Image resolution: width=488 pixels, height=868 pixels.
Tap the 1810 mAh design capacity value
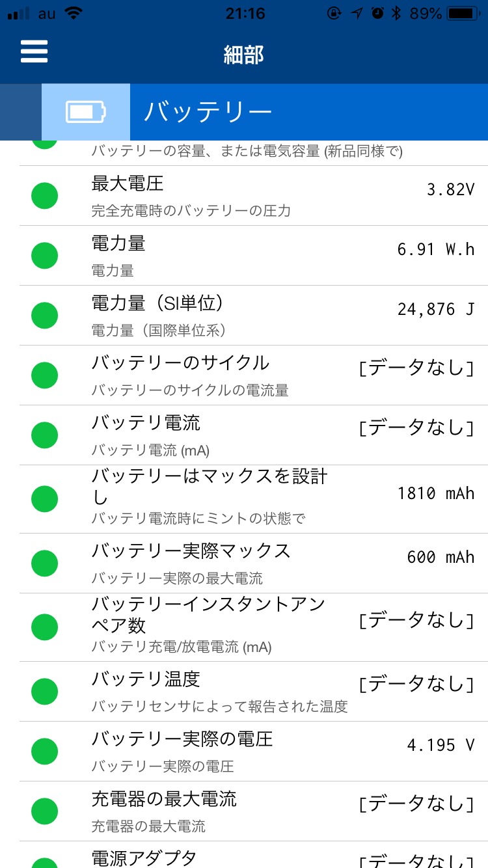(x=435, y=493)
